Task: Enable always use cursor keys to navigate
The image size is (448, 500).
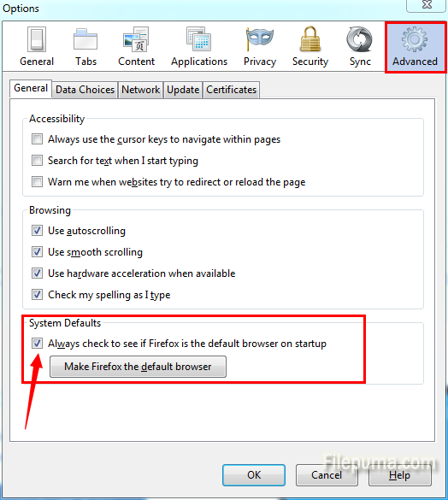Action: click(37, 139)
